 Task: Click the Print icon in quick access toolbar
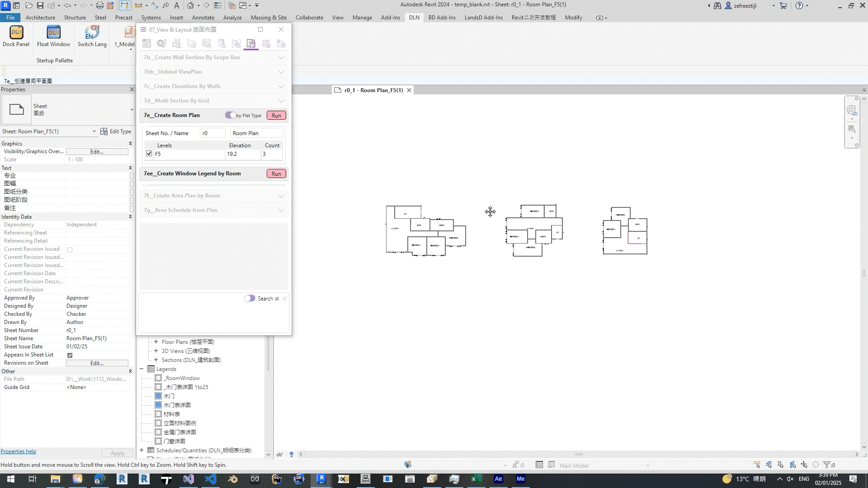pos(99,5)
